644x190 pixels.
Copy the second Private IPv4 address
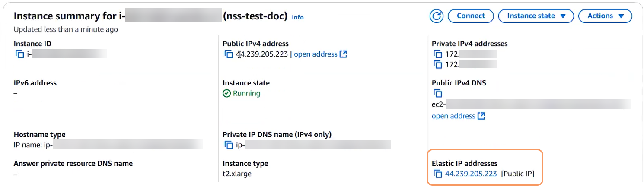(x=438, y=64)
